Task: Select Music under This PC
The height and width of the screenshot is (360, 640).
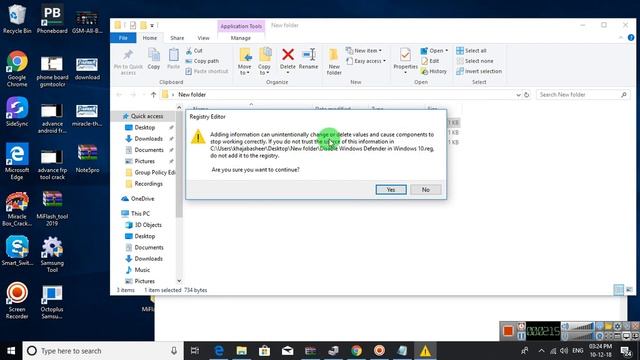Action: tap(138, 270)
